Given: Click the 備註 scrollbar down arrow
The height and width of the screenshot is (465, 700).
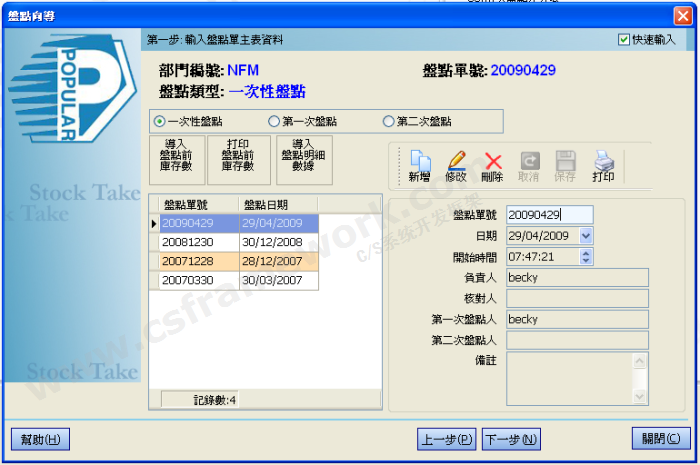Looking at the screenshot, I should click(640, 396).
